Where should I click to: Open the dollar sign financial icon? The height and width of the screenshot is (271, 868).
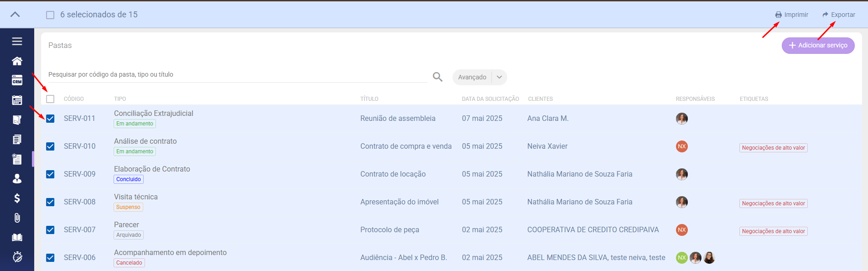point(17,198)
